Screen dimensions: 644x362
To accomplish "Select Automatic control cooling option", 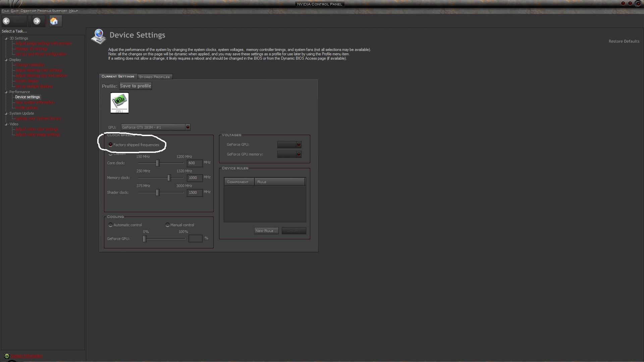I will [111, 225].
